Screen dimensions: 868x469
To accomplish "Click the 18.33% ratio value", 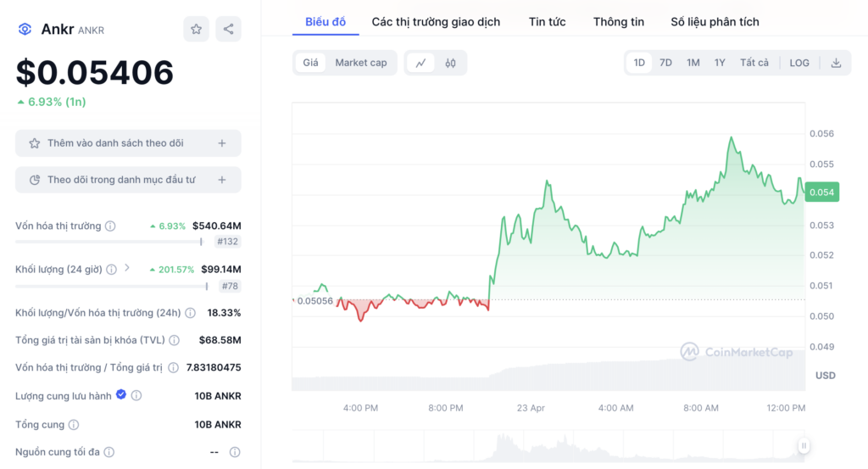I will (x=224, y=313).
